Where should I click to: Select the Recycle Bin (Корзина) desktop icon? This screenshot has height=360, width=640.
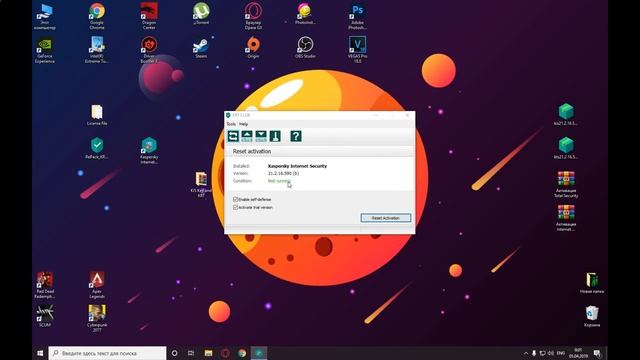(592, 316)
